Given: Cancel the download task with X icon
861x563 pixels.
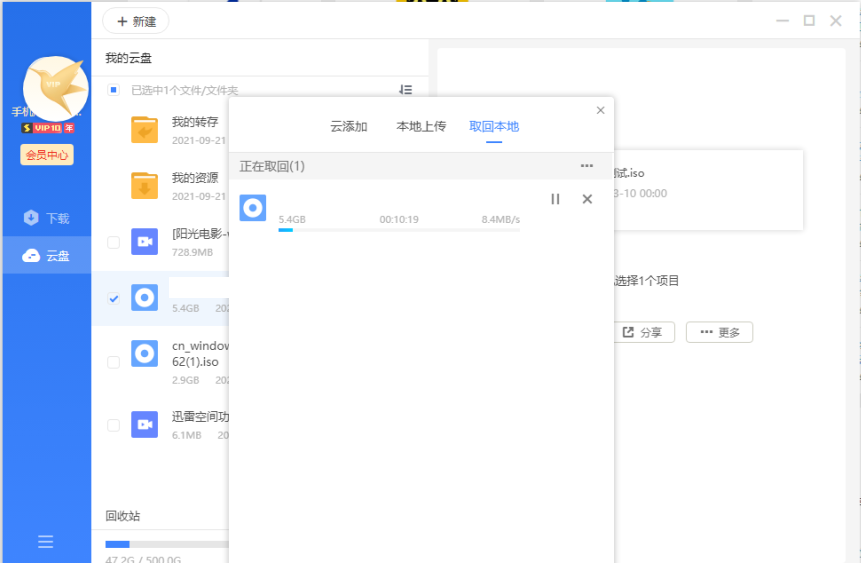Looking at the screenshot, I should [x=587, y=199].
